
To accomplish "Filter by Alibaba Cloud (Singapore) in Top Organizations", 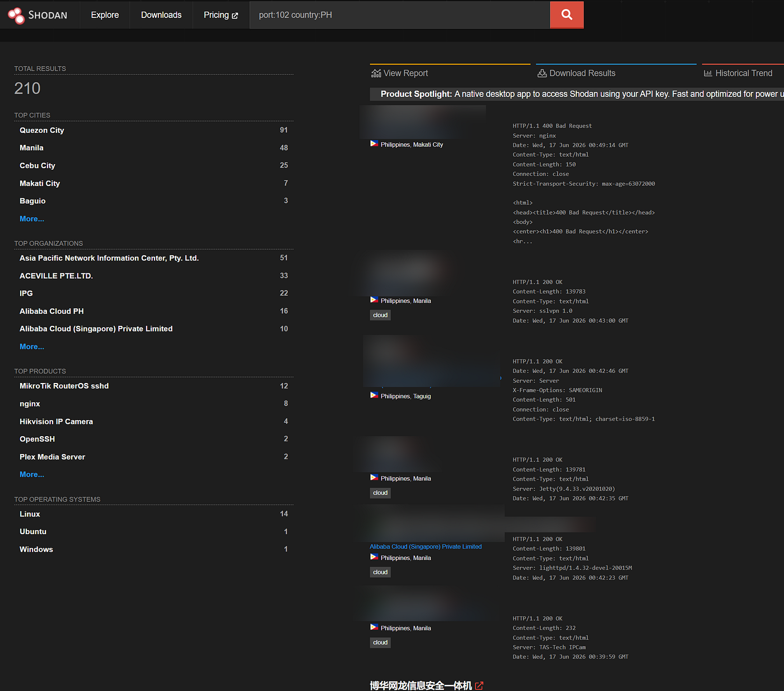I will tap(96, 329).
